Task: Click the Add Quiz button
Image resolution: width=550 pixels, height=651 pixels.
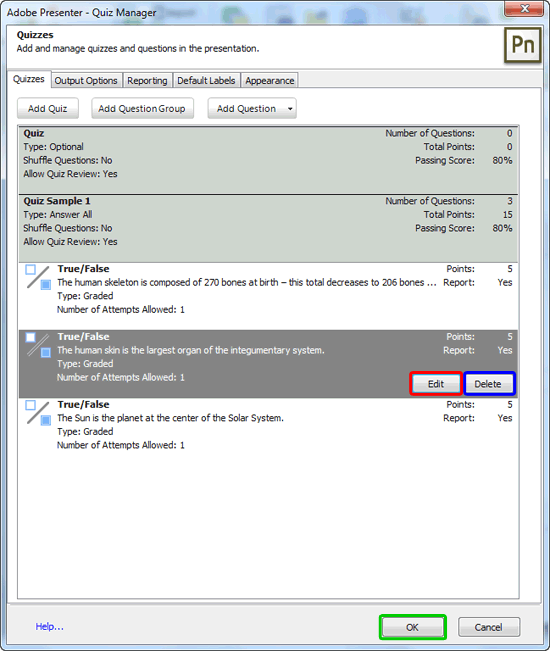Action: click(x=48, y=109)
